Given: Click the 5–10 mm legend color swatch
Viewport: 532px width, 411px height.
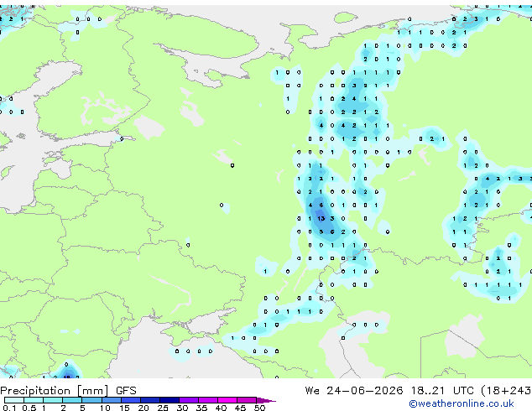Looking at the screenshot, I should (x=92, y=400).
